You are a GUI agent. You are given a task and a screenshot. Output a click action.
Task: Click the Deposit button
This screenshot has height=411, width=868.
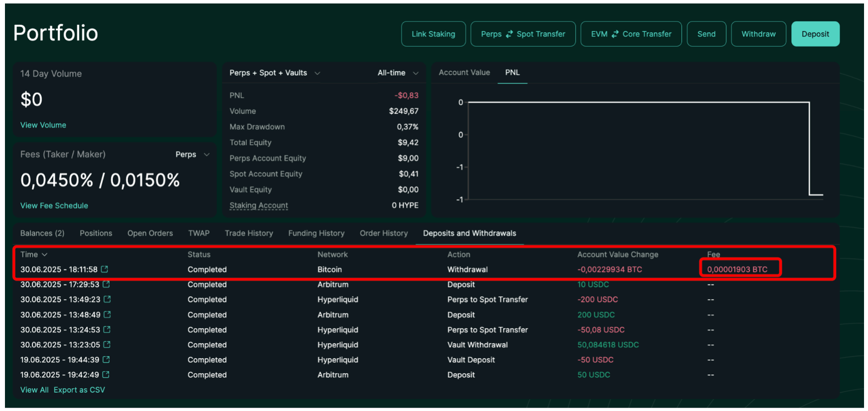[815, 34]
